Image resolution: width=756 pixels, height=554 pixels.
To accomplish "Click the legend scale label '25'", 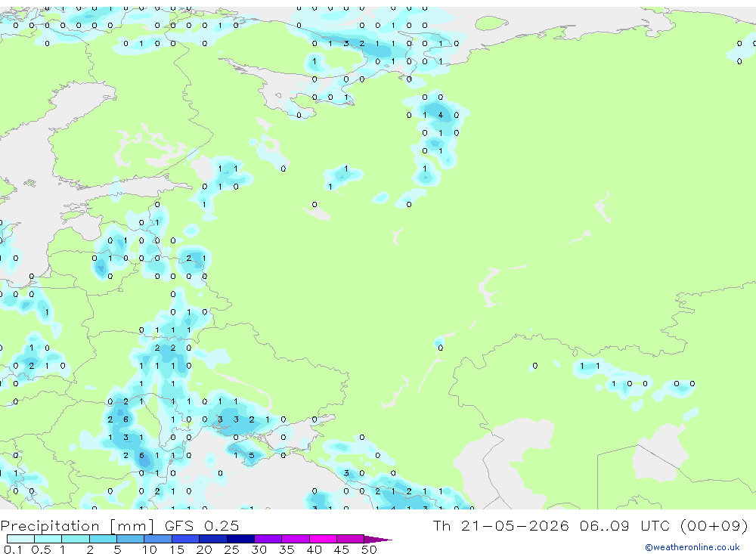I will pos(231,549).
